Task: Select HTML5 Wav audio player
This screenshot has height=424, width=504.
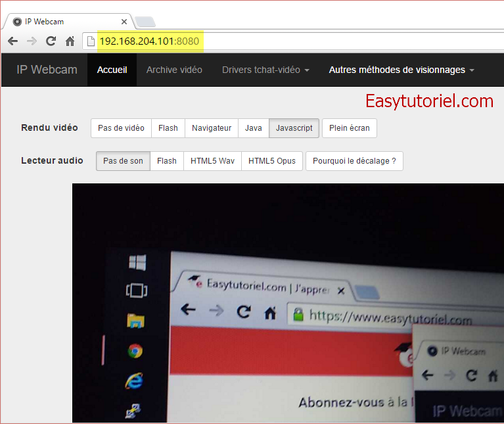Action: click(212, 161)
